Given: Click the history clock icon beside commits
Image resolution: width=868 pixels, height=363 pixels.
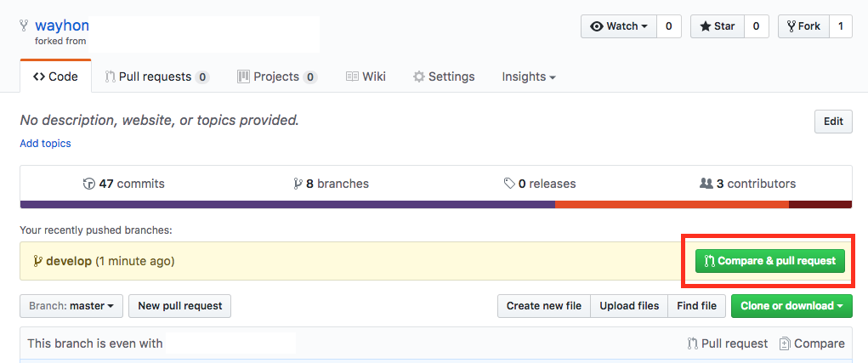Looking at the screenshot, I should click(x=88, y=184).
